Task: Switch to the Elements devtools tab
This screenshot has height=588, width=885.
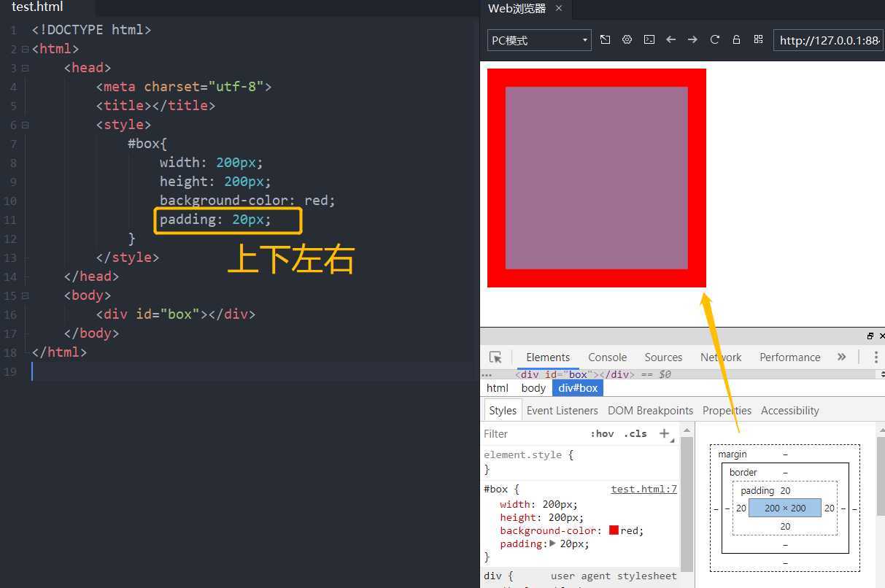Action: [548, 357]
